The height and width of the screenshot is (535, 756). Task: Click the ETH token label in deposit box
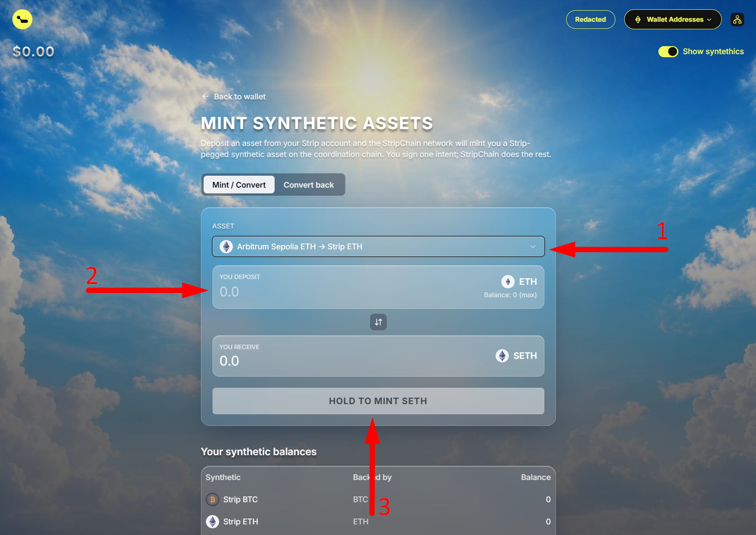coord(528,282)
